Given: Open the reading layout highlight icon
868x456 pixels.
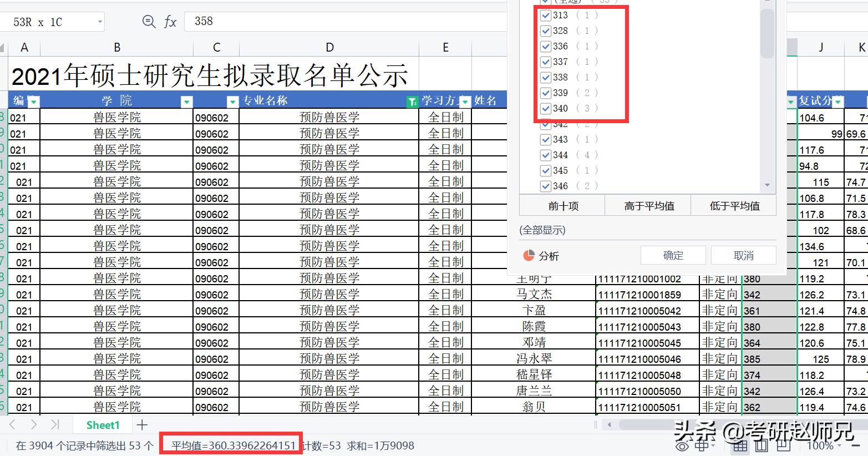Looking at the screenshot, I should (702, 445).
